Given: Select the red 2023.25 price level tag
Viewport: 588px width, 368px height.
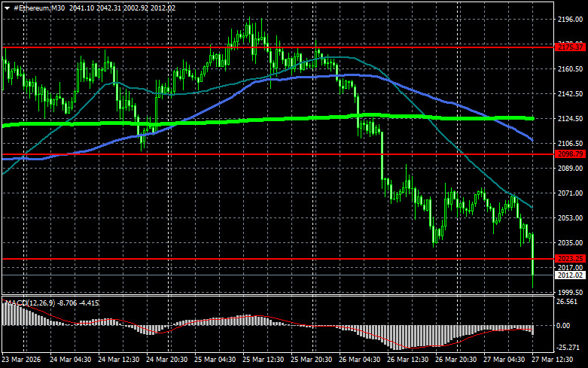Looking at the screenshot, I should click(x=569, y=258).
